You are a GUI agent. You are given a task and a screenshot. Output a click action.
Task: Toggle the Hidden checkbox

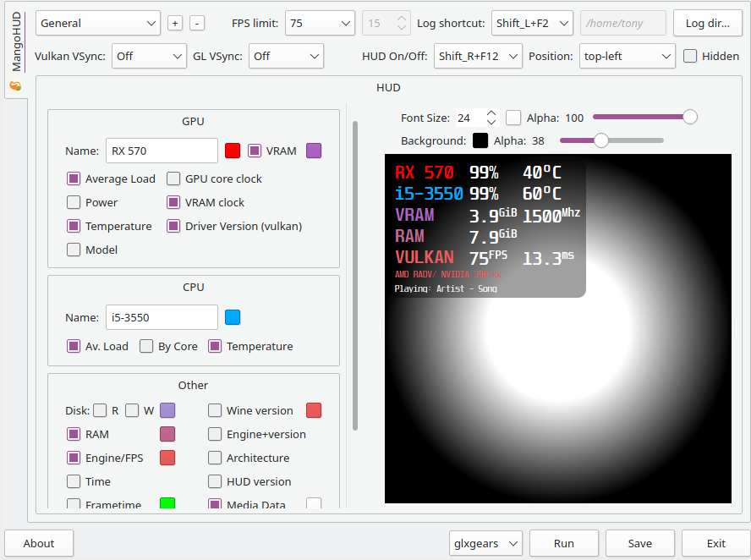690,56
